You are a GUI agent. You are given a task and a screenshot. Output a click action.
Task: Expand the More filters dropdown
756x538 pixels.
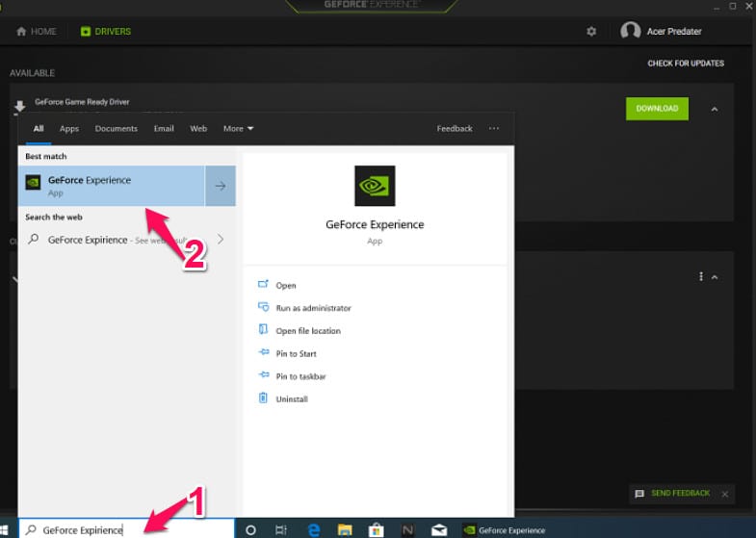[x=238, y=129]
